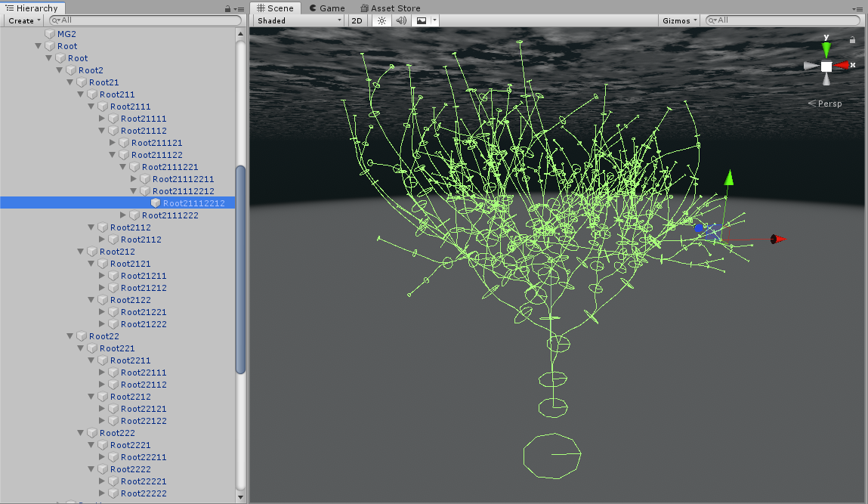Collapse the Root2 node
Image resolution: width=868 pixels, height=504 pixels.
click(59, 70)
